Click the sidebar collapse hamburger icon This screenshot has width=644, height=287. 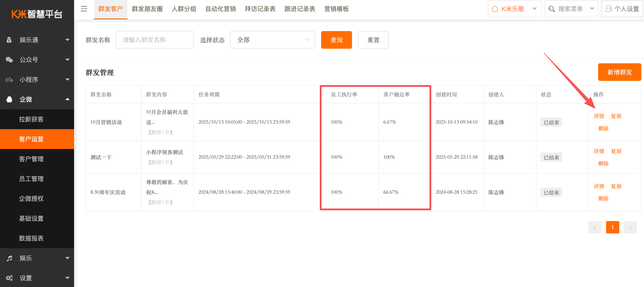tap(84, 9)
